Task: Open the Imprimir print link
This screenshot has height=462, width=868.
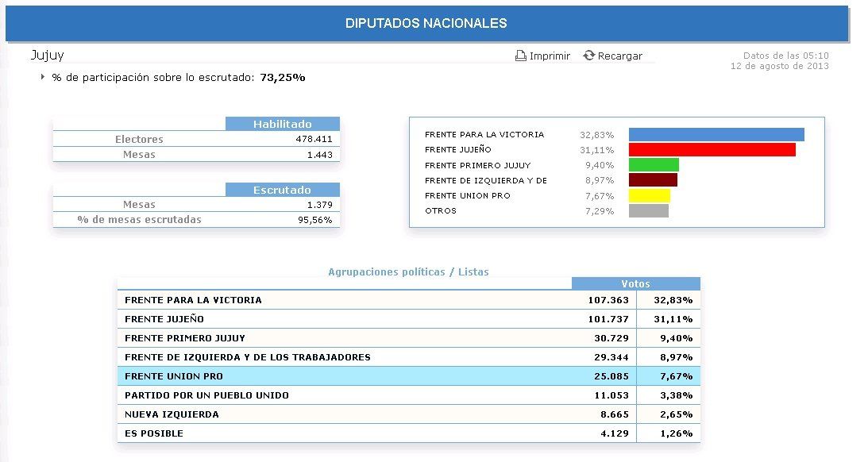Action: pos(550,56)
